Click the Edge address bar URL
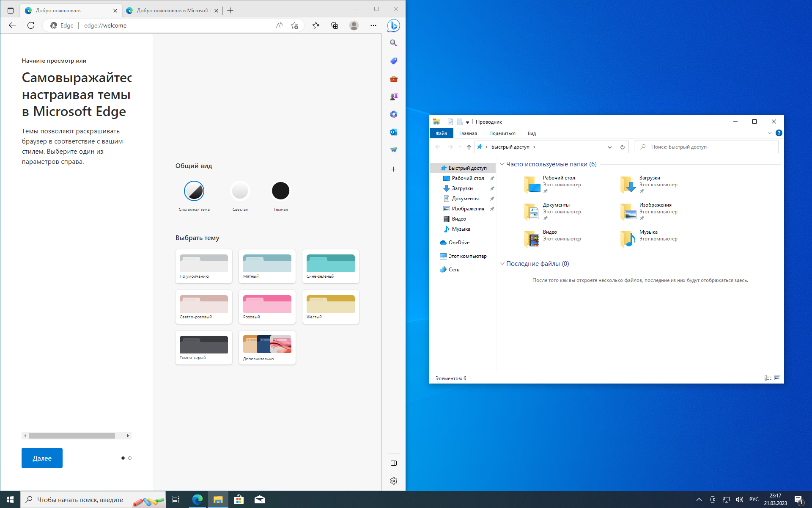Screen dimensions: 812x508 [105, 25]
